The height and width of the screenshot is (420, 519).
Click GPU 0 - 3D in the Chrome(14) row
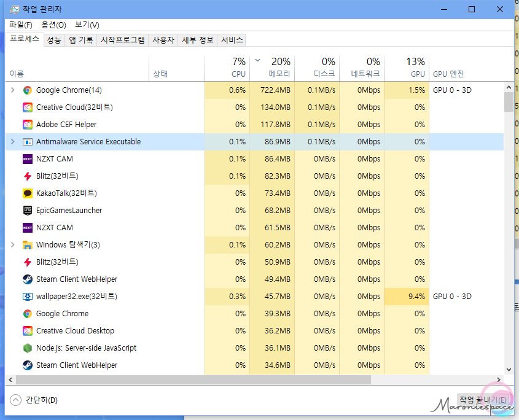[x=452, y=90]
